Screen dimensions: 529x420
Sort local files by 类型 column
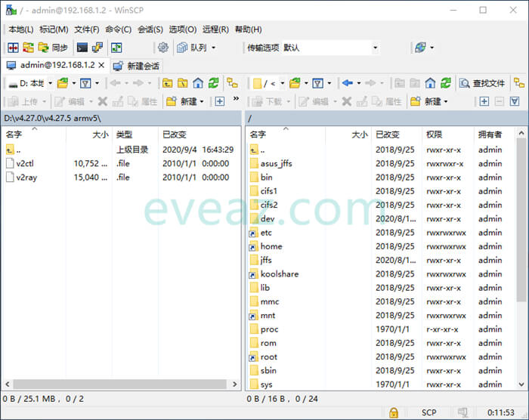[x=135, y=134]
